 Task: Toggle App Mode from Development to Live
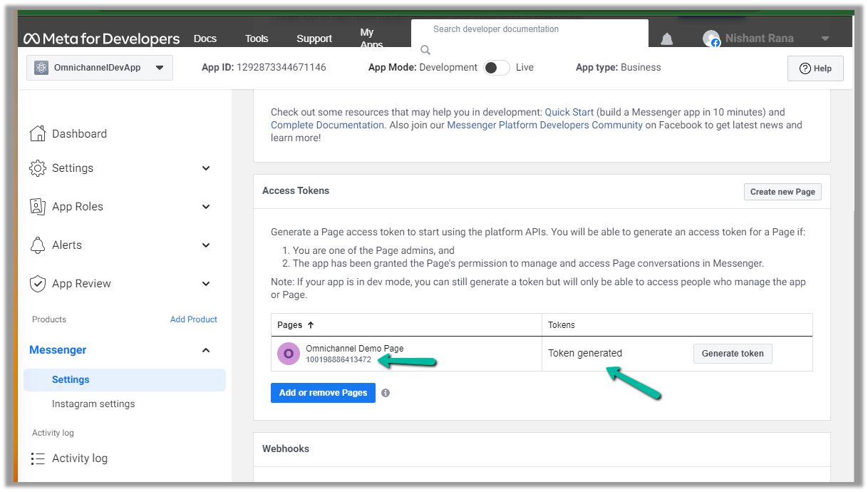click(x=497, y=68)
